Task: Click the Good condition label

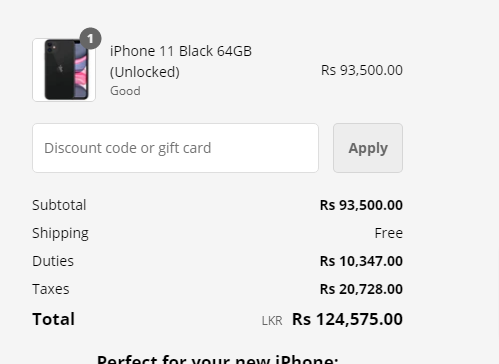Action: pos(125,91)
